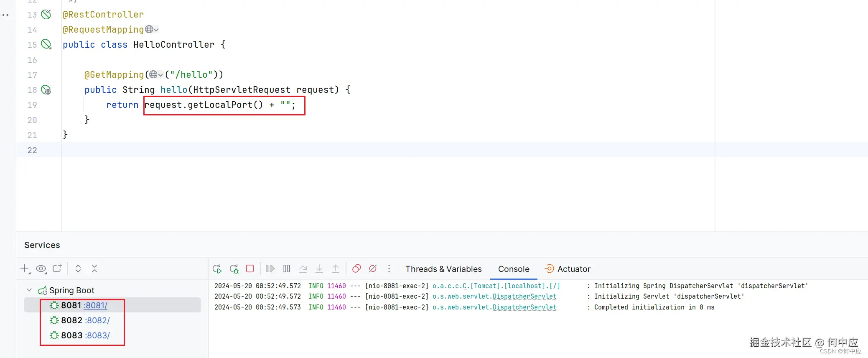Click the HelloController class name
The width and height of the screenshot is (868, 358).
coord(174,45)
